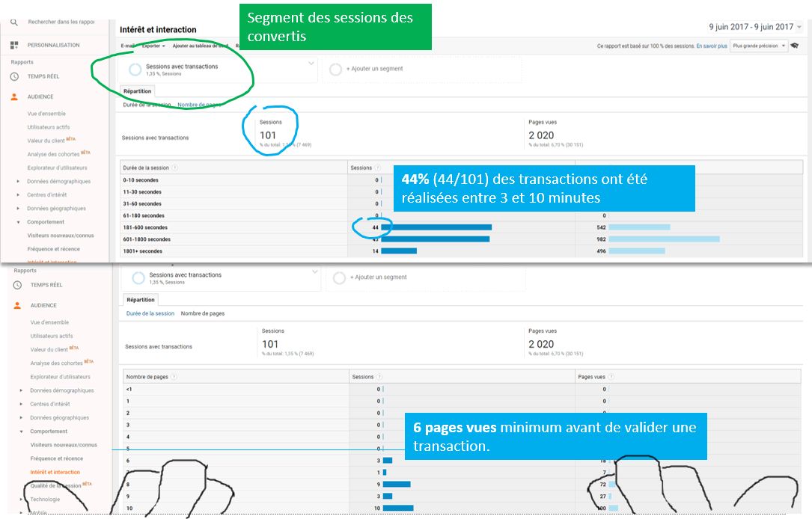
Task: Open the Plus grande précision dropdown
Action: (760, 46)
